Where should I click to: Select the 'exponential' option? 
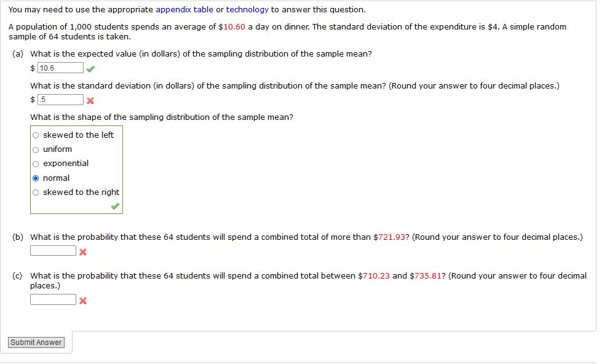point(36,163)
